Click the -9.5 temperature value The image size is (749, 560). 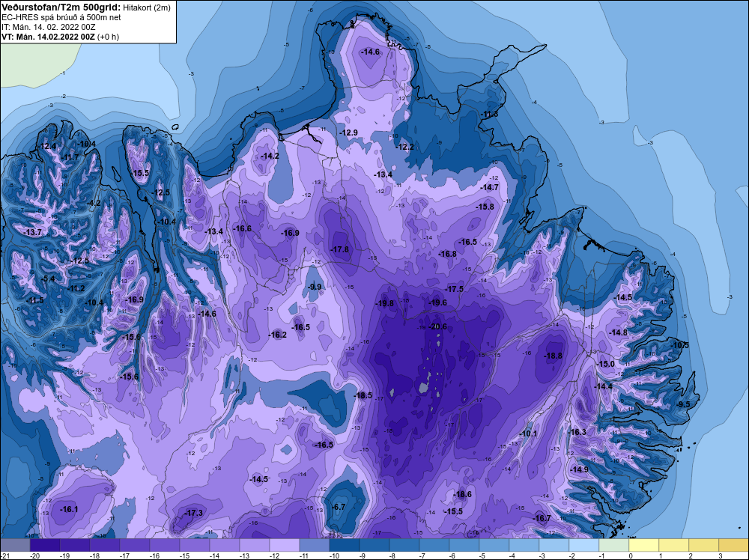coord(683,404)
